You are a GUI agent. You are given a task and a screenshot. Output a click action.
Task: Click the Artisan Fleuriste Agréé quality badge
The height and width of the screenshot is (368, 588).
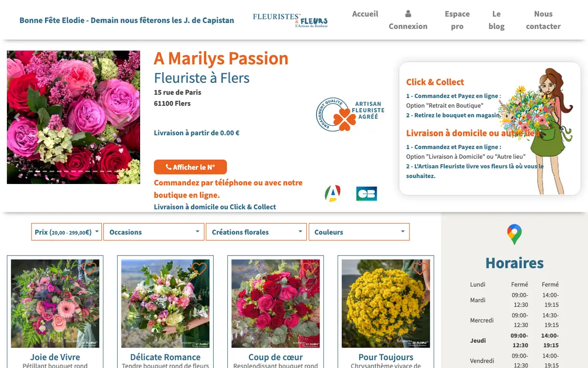pyautogui.click(x=350, y=114)
